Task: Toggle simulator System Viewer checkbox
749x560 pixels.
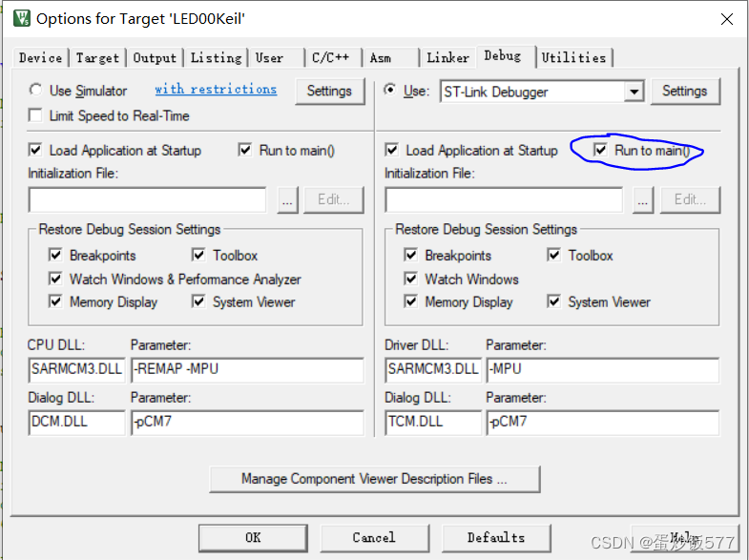Action: coord(198,301)
